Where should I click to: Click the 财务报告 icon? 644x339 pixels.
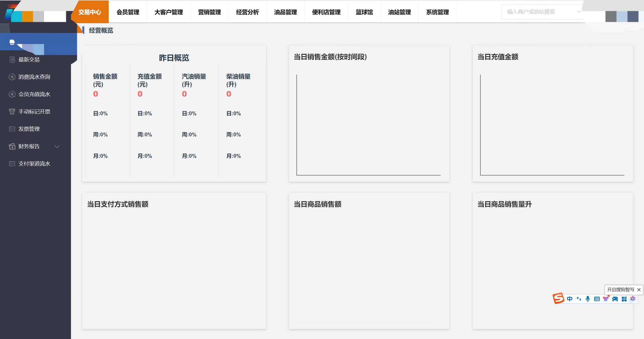click(12, 146)
